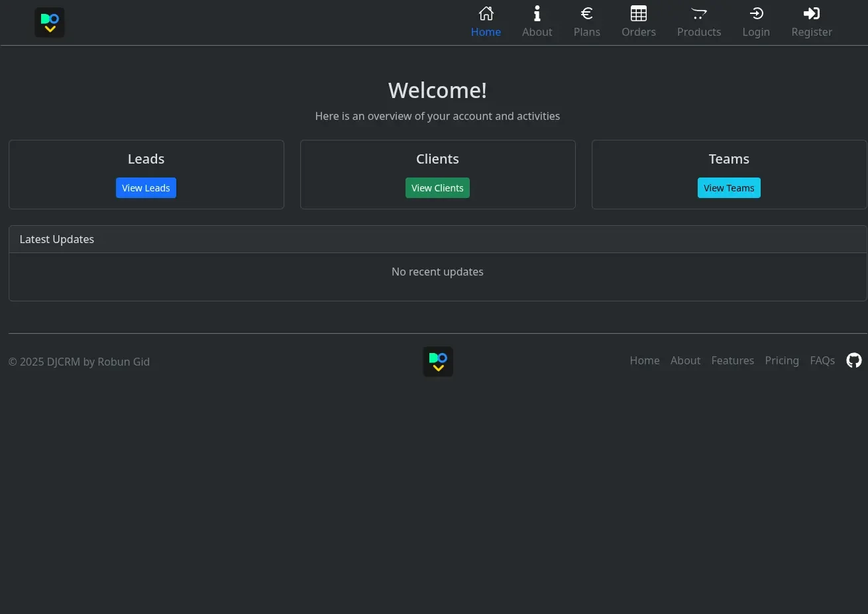
Task: Open the Plans nav label
Action: tap(586, 32)
